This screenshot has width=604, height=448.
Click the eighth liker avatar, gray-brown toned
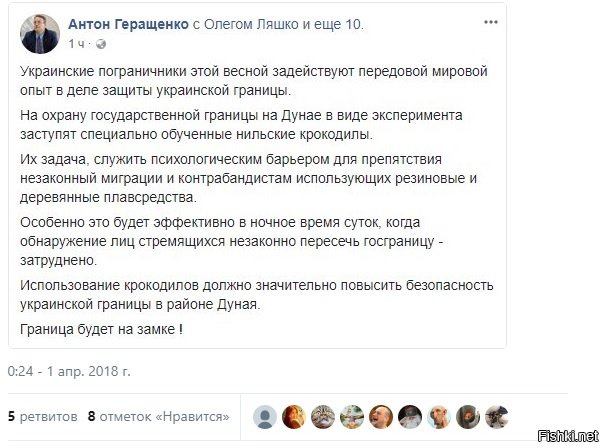[468, 417]
